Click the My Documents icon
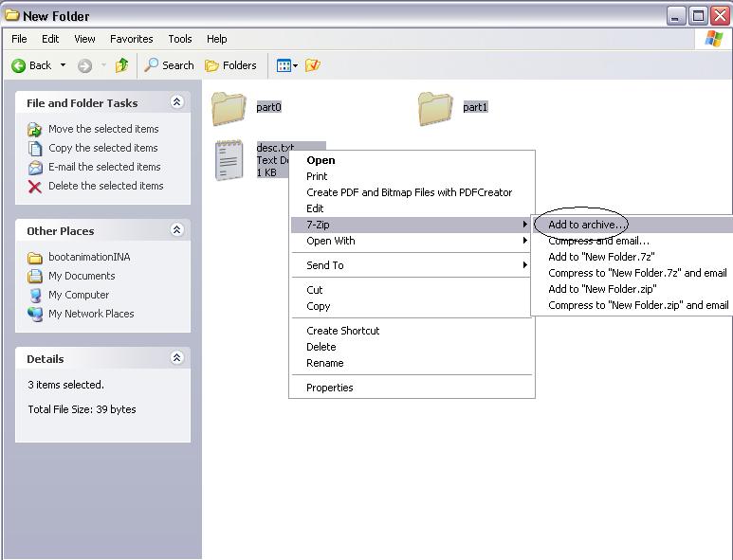733x560 pixels. (x=34, y=276)
